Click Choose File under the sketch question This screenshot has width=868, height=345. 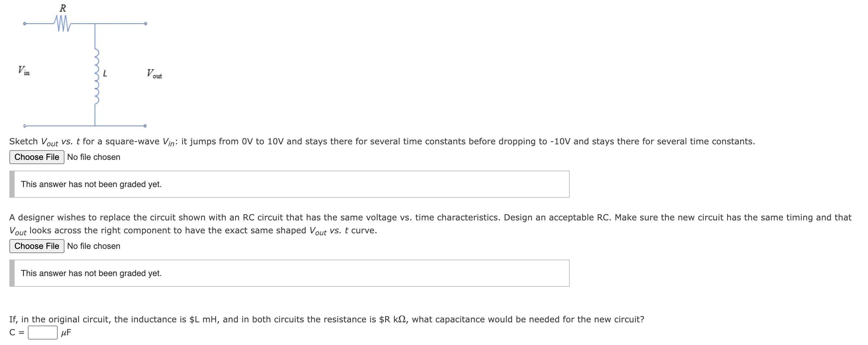(x=37, y=157)
